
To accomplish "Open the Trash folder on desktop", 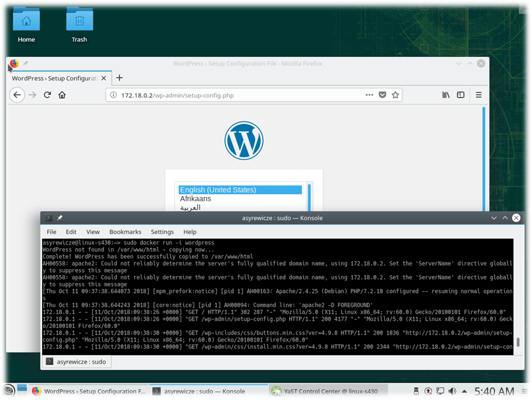I will [79, 25].
